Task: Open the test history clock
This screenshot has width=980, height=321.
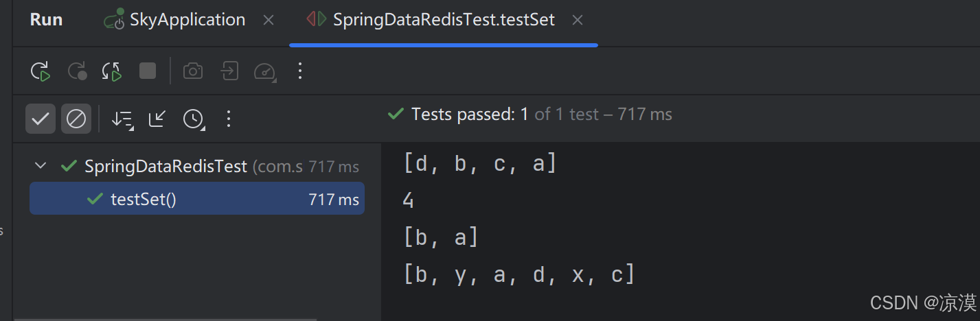Action: point(194,119)
